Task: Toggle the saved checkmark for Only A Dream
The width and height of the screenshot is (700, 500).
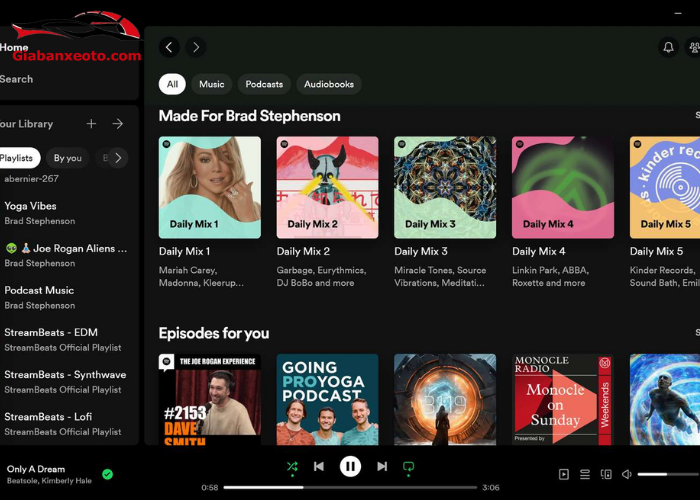Action: click(107, 474)
